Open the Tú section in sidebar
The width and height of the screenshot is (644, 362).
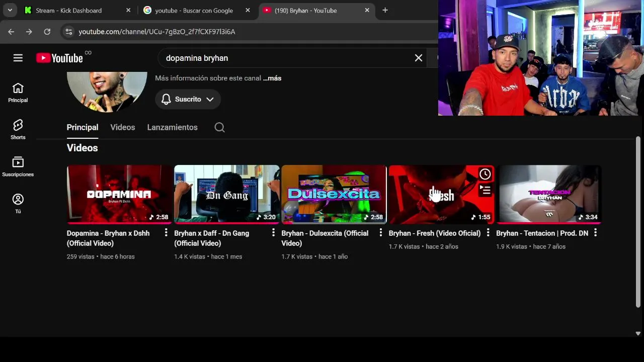tap(18, 204)
